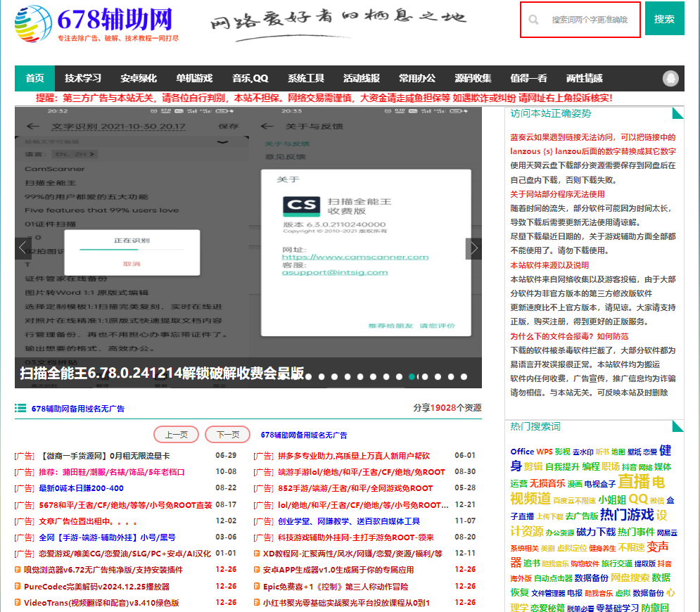Click the teal corner mark of 访问本站正确姿势
The width and height of the screenshot is (700, 612).
(x=679, y=113)
